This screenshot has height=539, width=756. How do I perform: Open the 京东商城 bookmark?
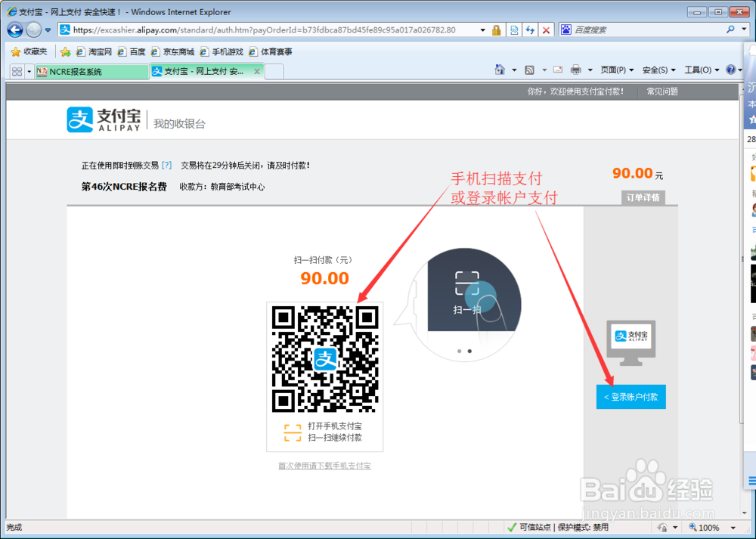(172, 51)
